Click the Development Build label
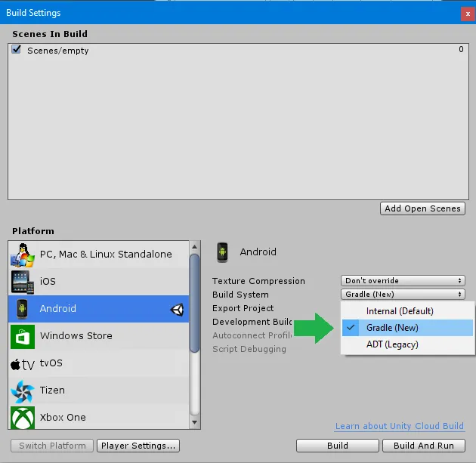Viewport: 476px width, 463px height. (252, 322)
